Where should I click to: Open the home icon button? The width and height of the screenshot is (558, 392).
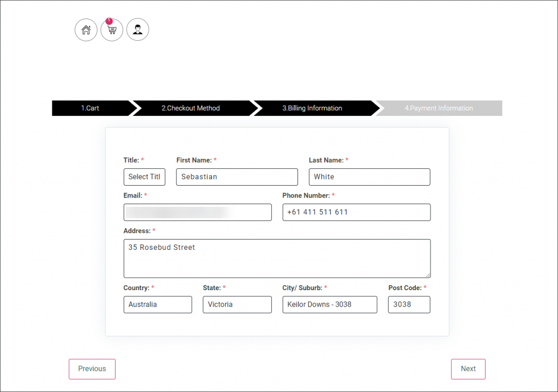(86, 30)
